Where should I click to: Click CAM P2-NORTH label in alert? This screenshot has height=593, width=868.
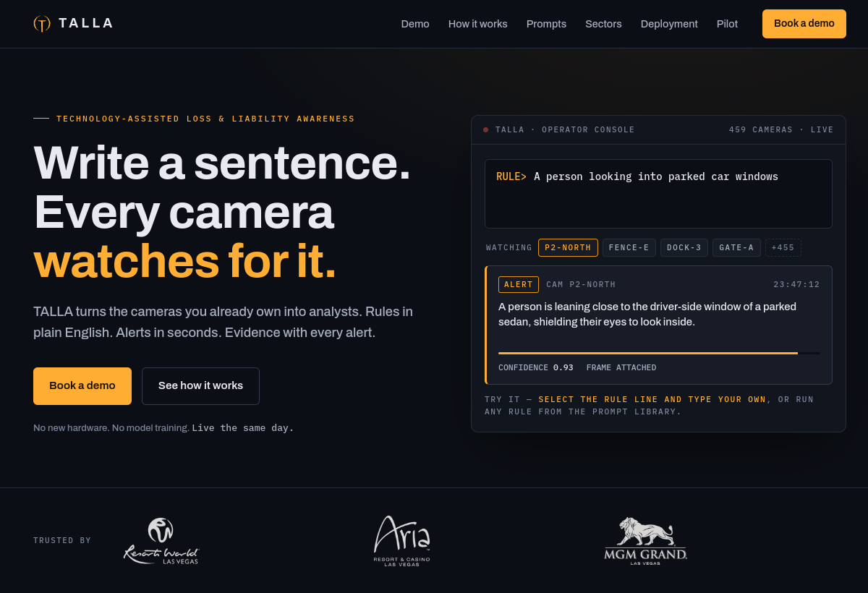[581, 285]
